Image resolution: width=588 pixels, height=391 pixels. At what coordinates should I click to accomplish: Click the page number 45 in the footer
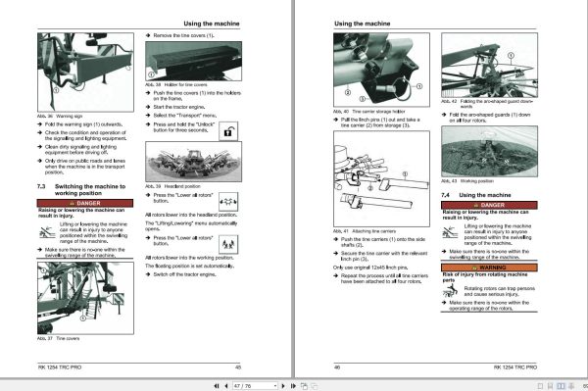coord(238,367)
